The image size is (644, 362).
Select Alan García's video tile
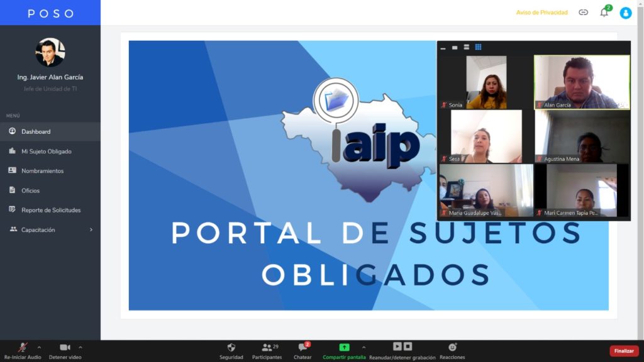click(582, 82)
